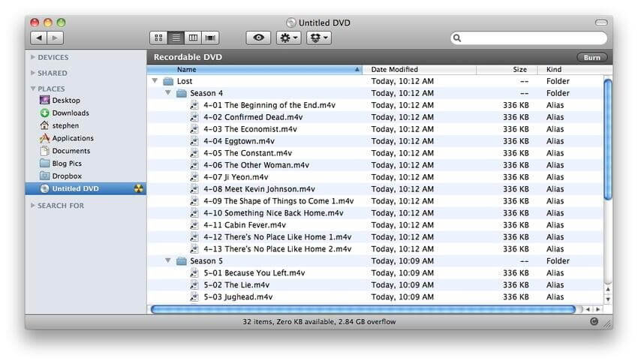Click the green zoom window button

pyautogui.click(x=61, y=23)
